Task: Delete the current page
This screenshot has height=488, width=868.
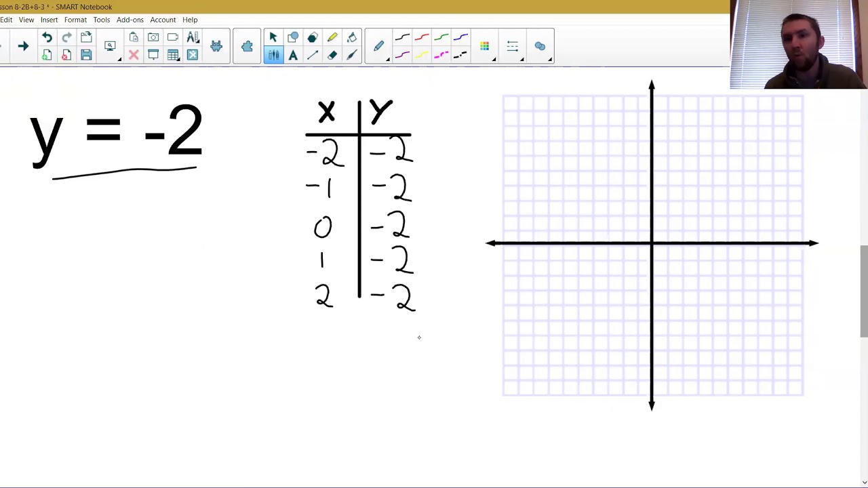Action: tap(66, 56)
